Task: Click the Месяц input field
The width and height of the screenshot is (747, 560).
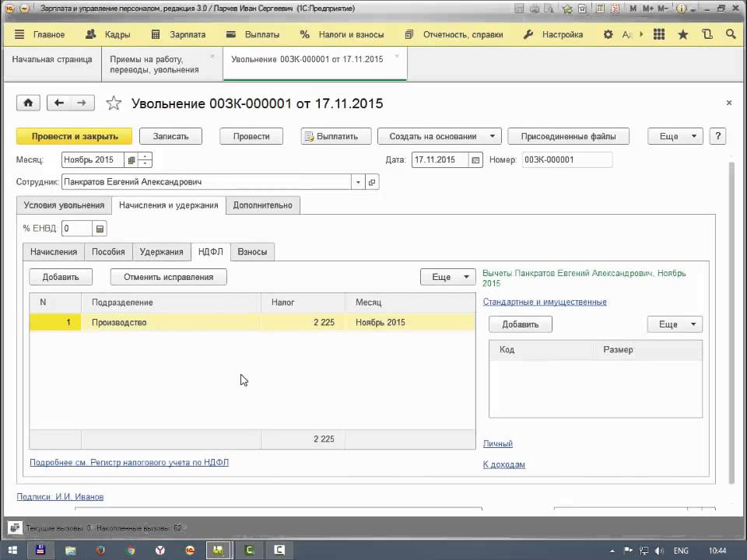Action: 93,160
